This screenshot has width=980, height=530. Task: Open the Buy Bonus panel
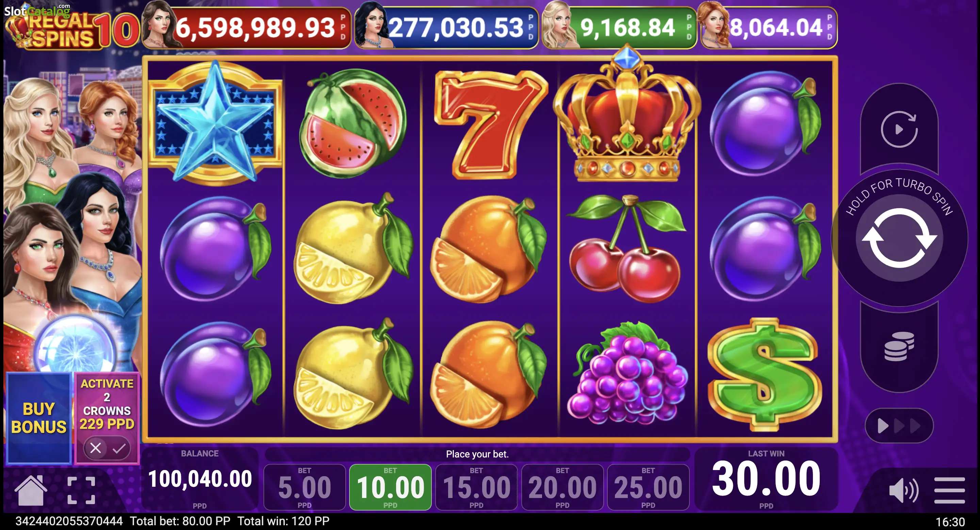39,418
